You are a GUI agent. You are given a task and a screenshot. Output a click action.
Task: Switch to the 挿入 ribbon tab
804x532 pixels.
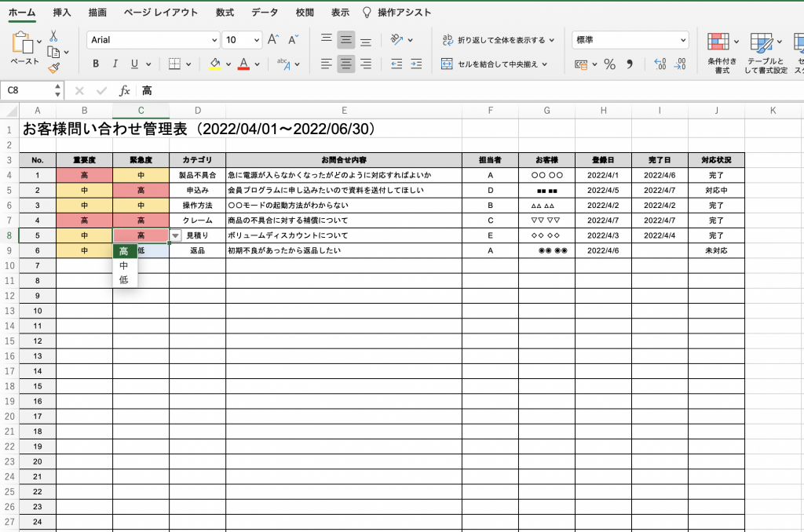point(62,13)
